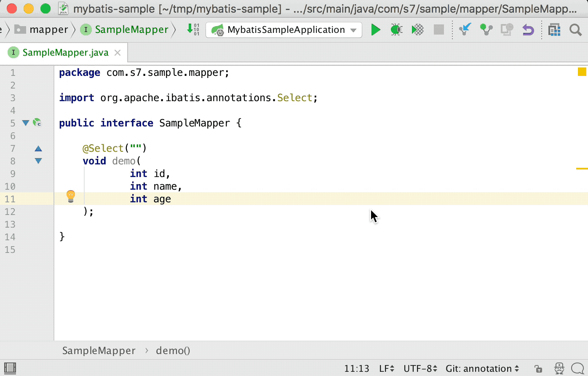Click the mapper breadcrumb in navigation bar
This screenshot has height=376, width=588.
point(41,30)
